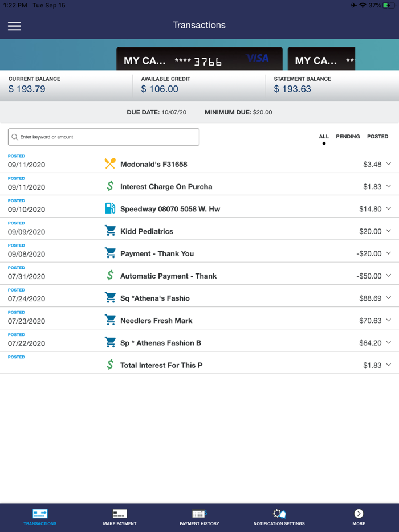The width and height of the screenshot is (399, 532).
Task: Expand the Mcdonald's F31658 transaction chevron
Action: [x=389, y=164]
